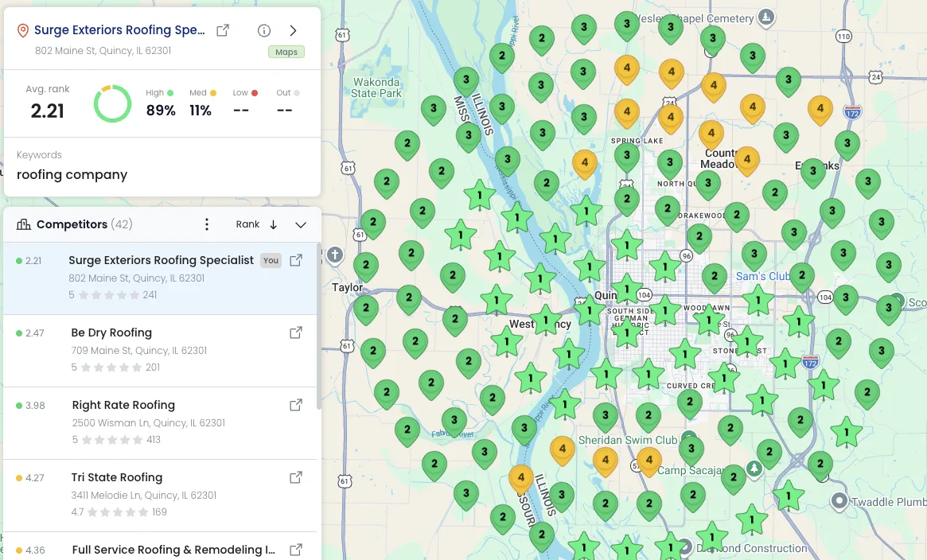Click the Competitors building icon
The width and height of the screenshot is (927, 560).
coord(24,224)
